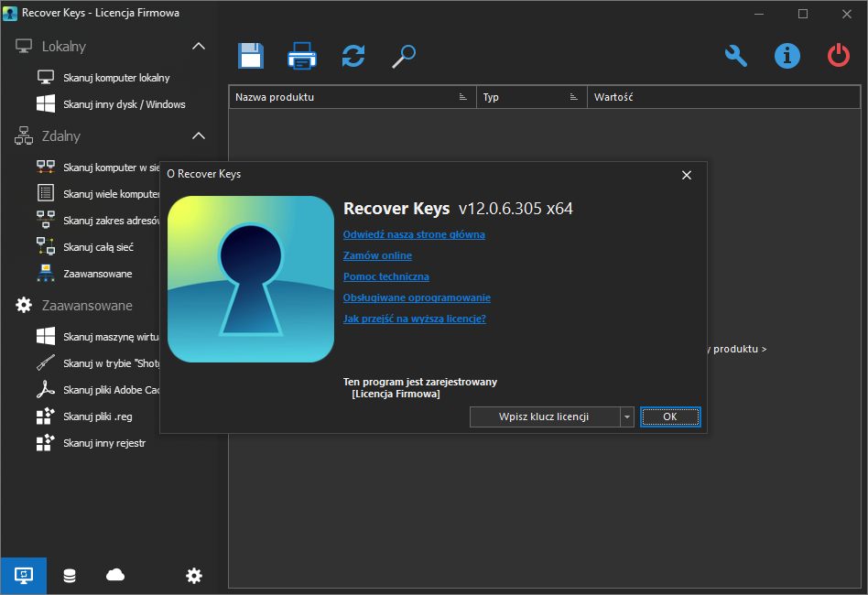The width and height of the screenshot is (868, 595).
Task: Click the list icon by Skanuj wiele komputerów
Action: click(x=46, y=193)
